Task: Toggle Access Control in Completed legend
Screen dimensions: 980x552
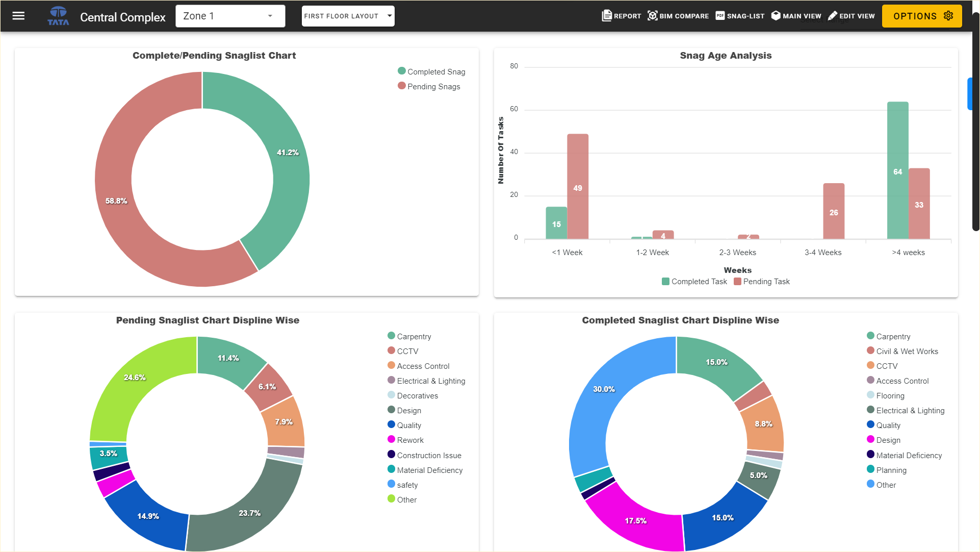Action: tap(897, 381)
